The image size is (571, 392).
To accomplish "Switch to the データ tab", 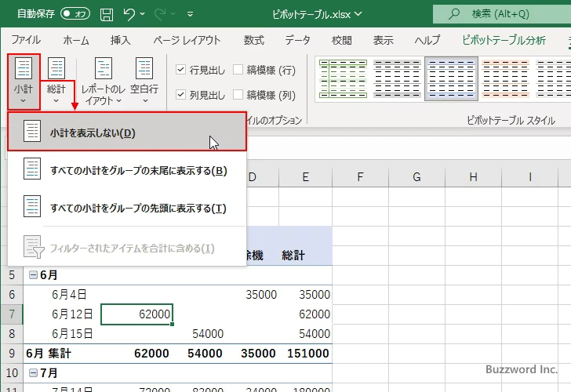I will coord(297,40).
